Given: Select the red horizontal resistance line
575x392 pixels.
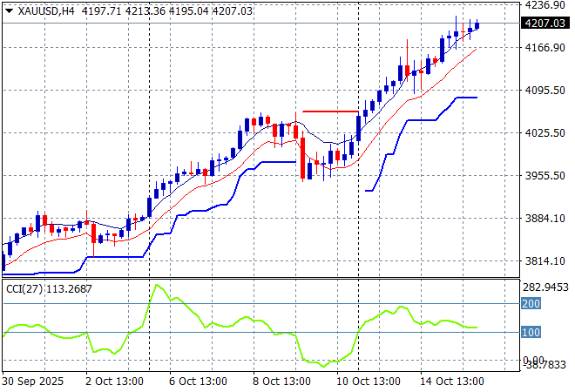Looking at the screenshot, I should [x=330, y=112].
